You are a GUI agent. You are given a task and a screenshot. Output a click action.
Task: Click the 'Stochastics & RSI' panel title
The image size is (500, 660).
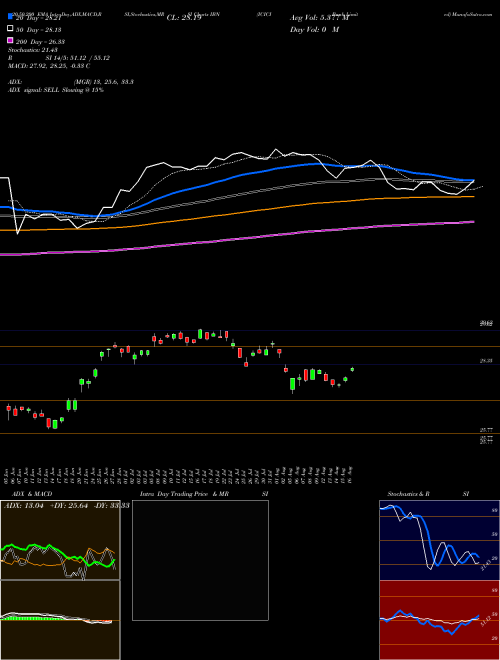click(428, 494)
